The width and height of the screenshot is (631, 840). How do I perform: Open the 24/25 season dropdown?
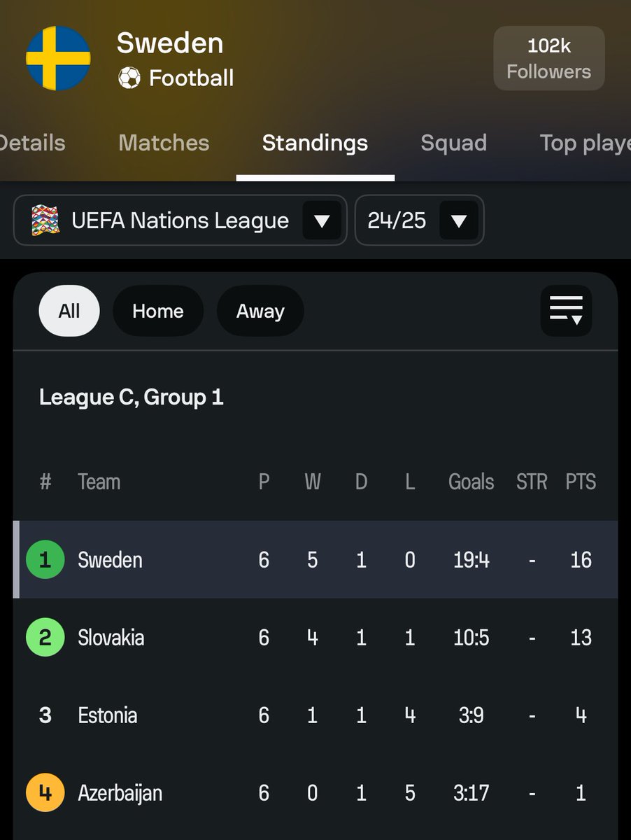(x=458, y=221)
